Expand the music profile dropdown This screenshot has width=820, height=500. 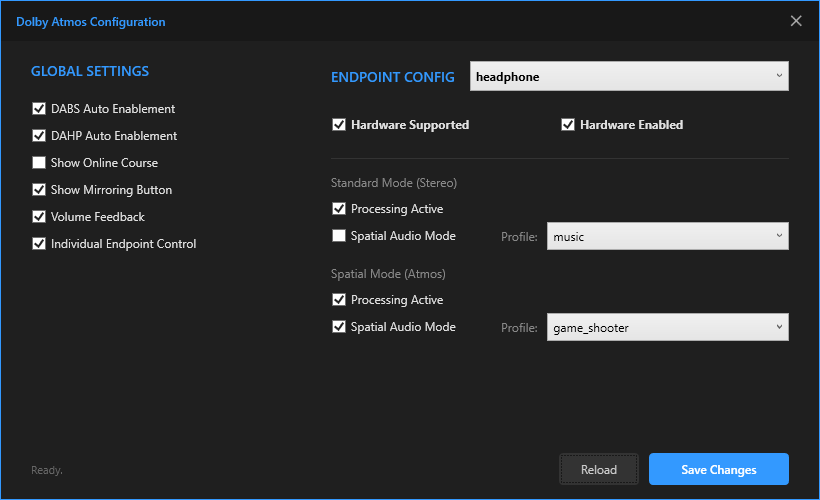pos(667,237)
